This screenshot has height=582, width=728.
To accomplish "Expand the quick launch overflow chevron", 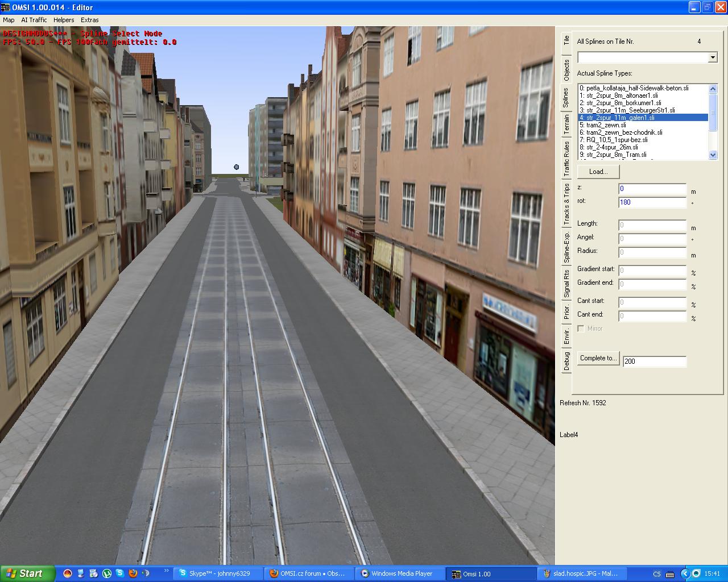I will point(166,570).
